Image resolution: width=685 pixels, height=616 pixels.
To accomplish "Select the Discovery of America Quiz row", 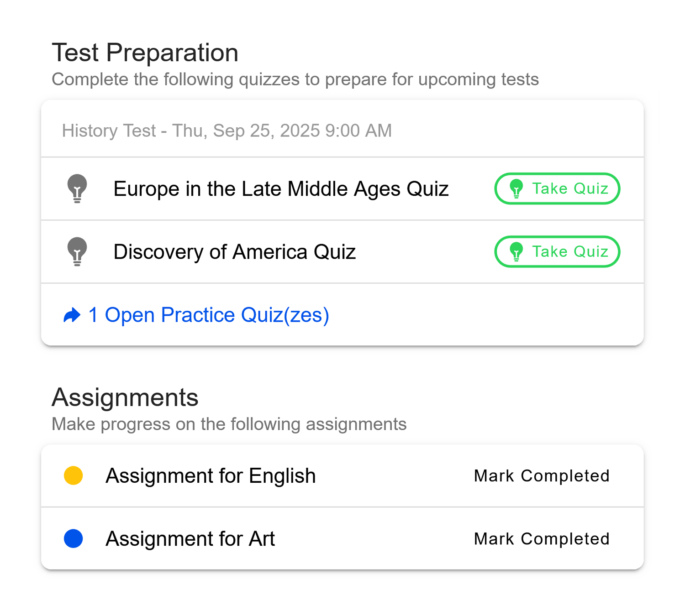I will point(235,251).
